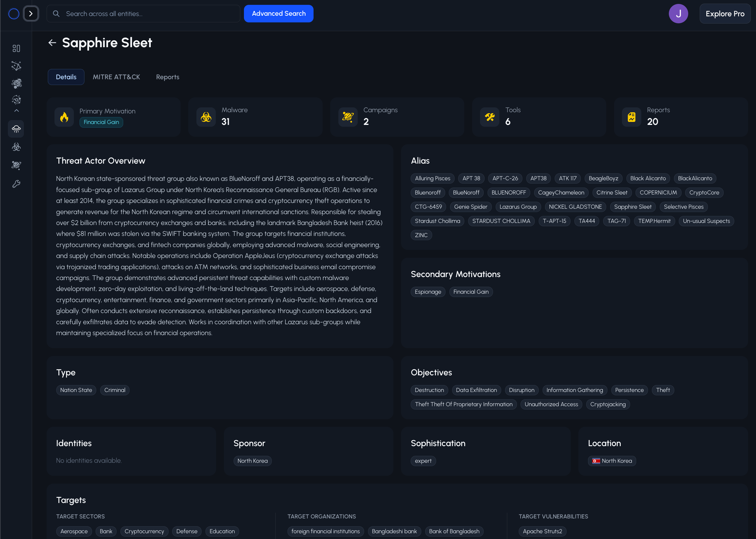Open the Reports tab

click(x=167, y=77)
